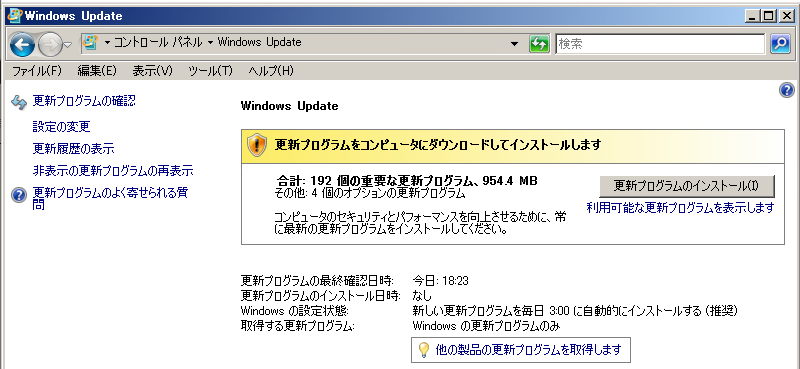
Task: Expand the arrow before コントロール パネル breadcrumb
Action: [x=107, y=43]
